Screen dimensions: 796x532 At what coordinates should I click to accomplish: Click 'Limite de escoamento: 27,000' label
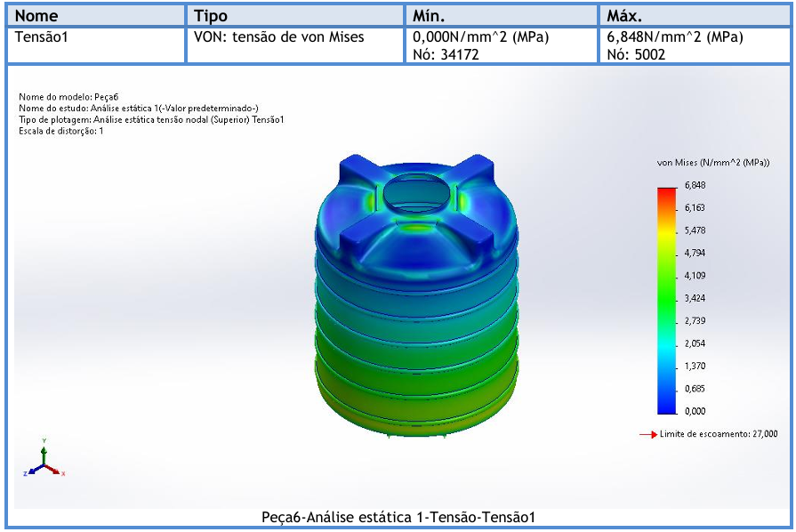[x=719, y=434]
